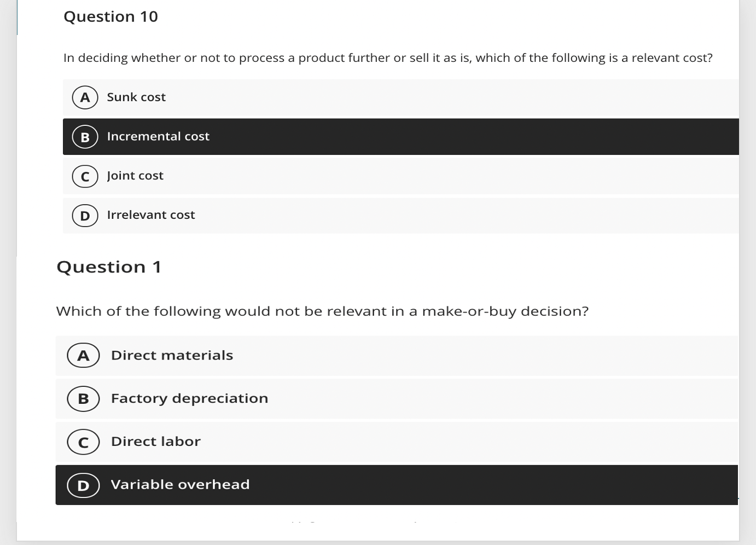The image size is (756, 545).
Task: Click the circled A icon beside Sunk cost
Action: (85, 97)
